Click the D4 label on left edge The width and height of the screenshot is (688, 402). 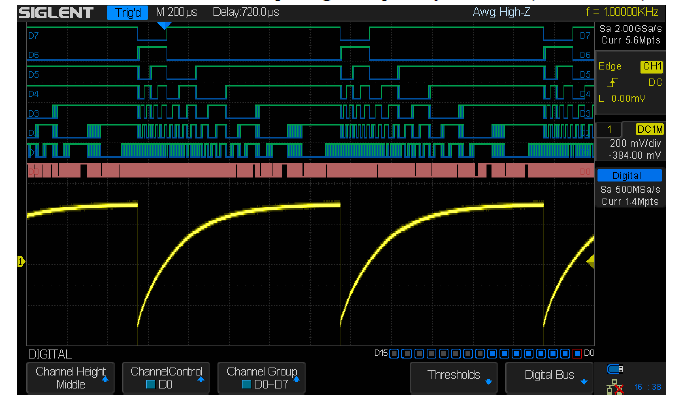[x=33, y=94]
